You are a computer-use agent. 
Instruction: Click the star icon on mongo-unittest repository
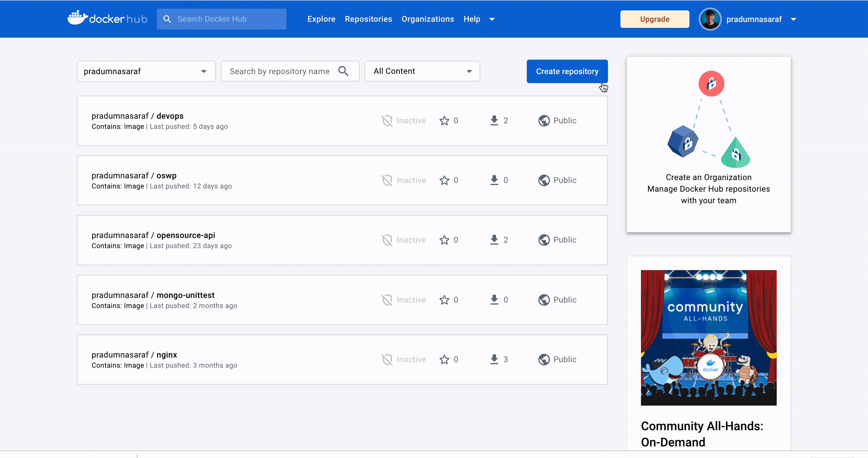click(x=444, y=300)
